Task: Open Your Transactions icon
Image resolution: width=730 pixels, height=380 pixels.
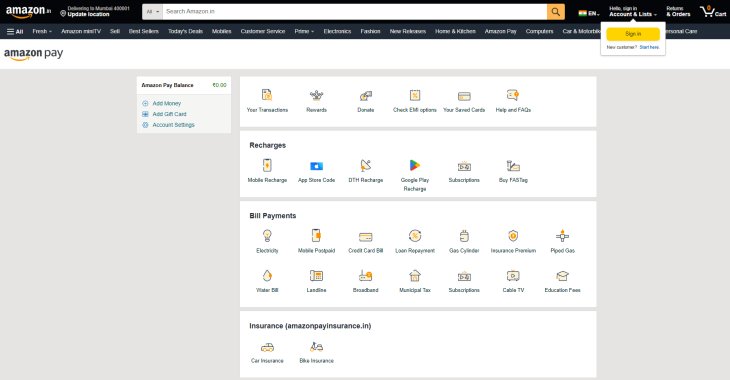Action: [x=267, y=95]
